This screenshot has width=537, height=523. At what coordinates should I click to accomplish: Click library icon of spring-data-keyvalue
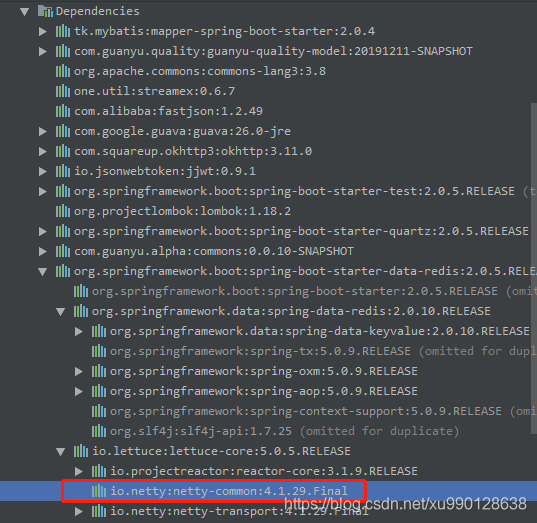99,331
